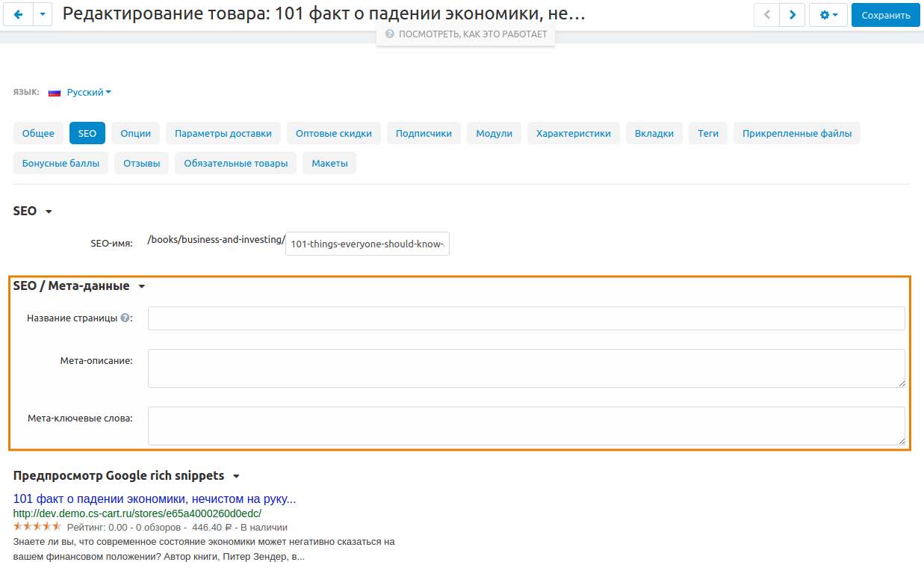Switch to the Общее tab
The height and width of the screenshot is (568, 924).
tap(38, 133)
